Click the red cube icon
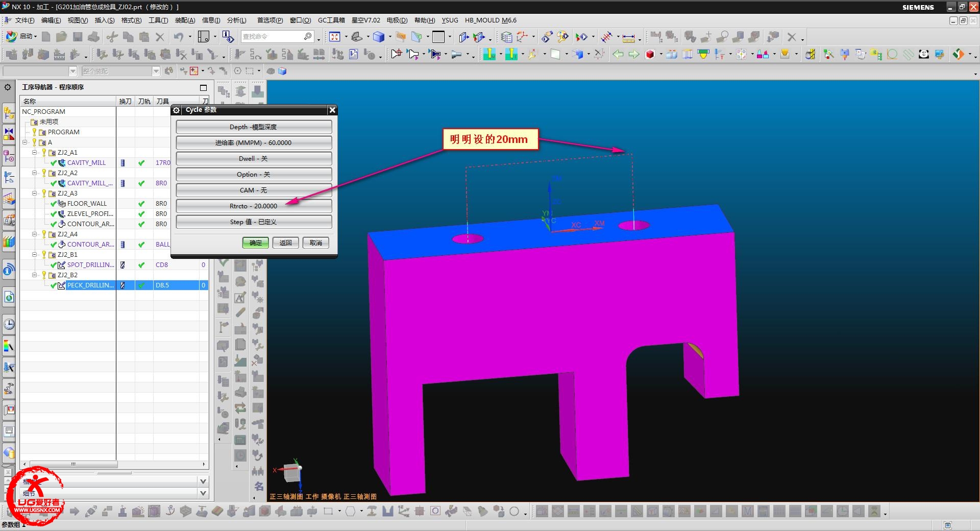This screenshot has width=980, height=531. pos(650,54)
